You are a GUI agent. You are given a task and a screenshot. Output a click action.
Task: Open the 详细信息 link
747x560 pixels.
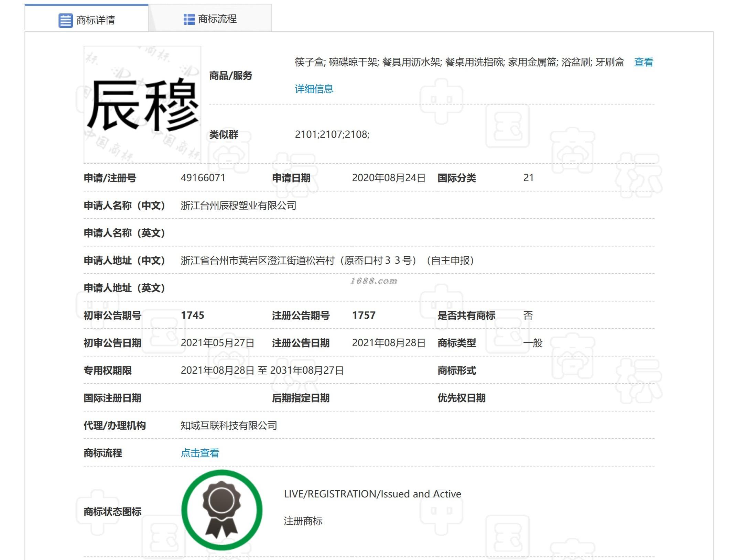[314, 89]
